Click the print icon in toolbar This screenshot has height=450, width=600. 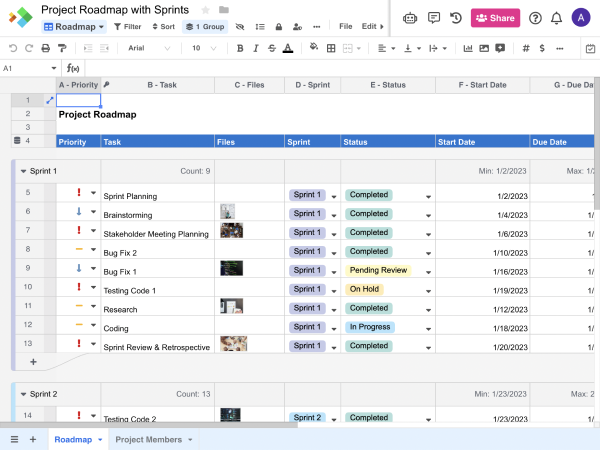[x=46, y=48]
